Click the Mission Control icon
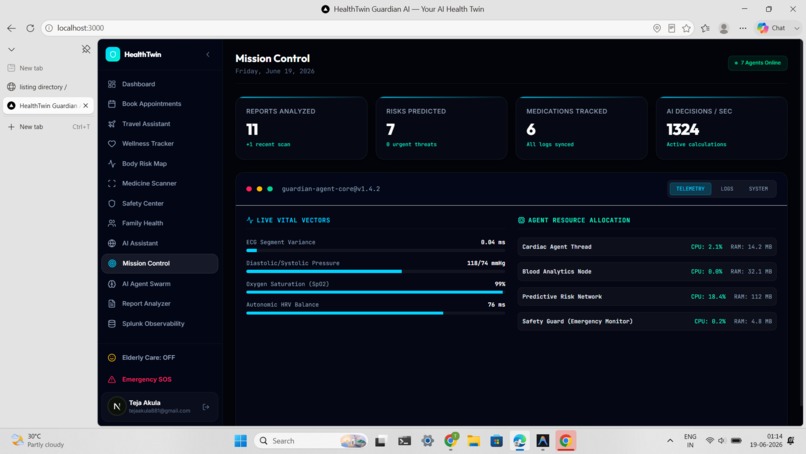The height and width of the screenshot is (454, 806). pyautogui.click(x=112, y=263)
